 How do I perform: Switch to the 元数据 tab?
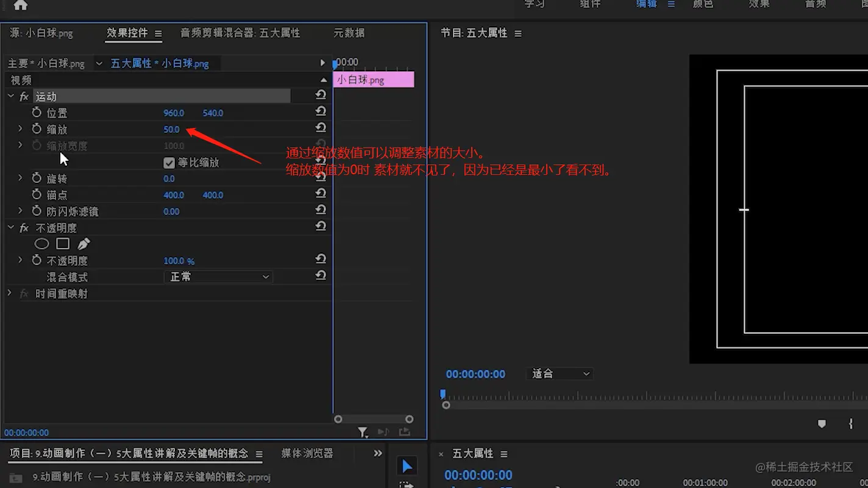pos(349,34)
